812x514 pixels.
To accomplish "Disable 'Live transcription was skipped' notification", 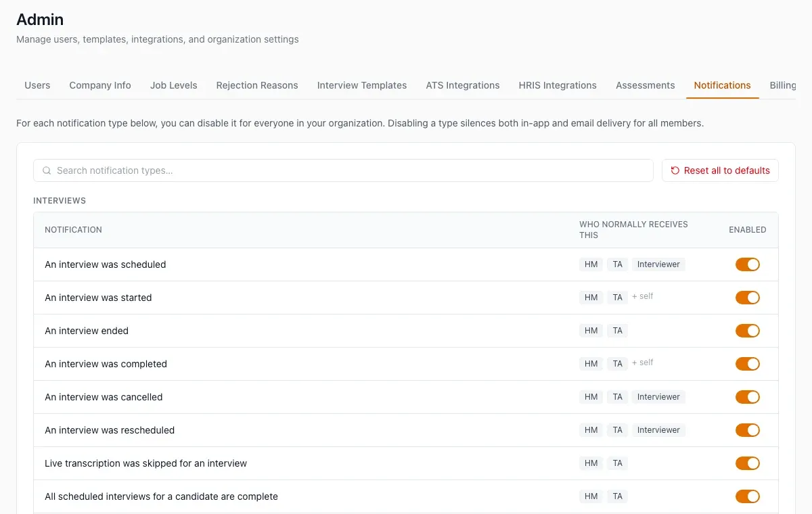I will click(748, 463).
